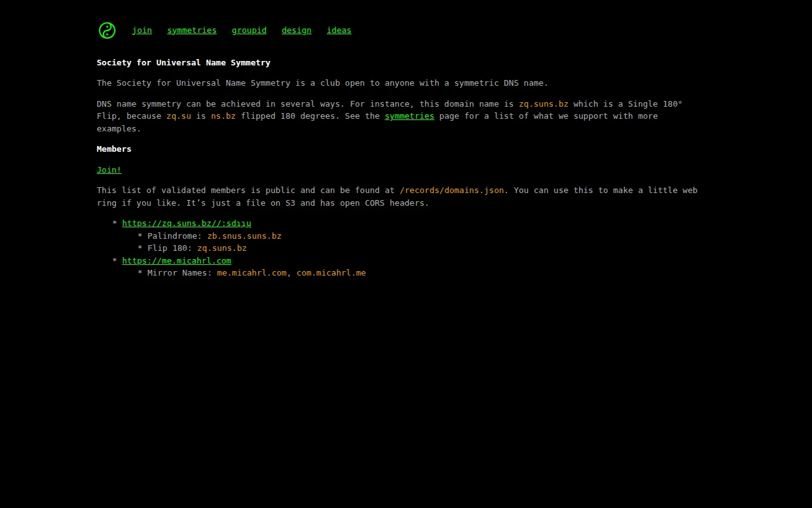The width and height of the screenshot is (812, 508).
Task: Open the join nav link
Action: pos(142,30)
